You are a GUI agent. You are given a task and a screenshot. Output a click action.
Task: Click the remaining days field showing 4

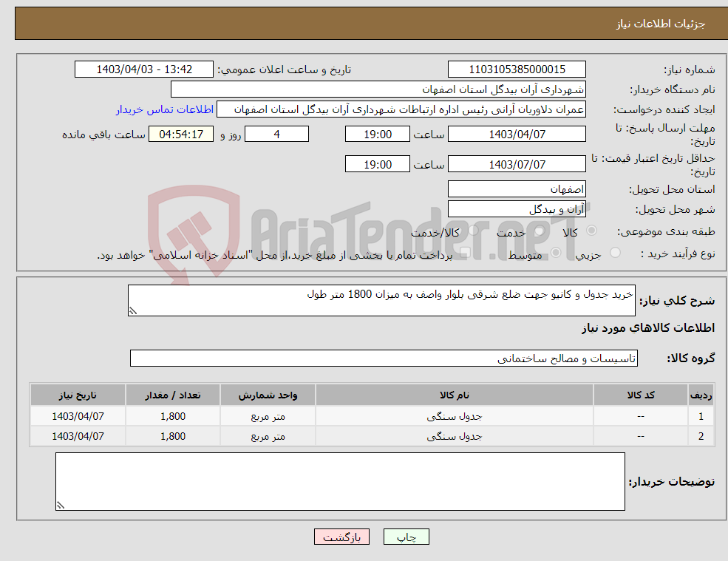click(x=276, y=135)
